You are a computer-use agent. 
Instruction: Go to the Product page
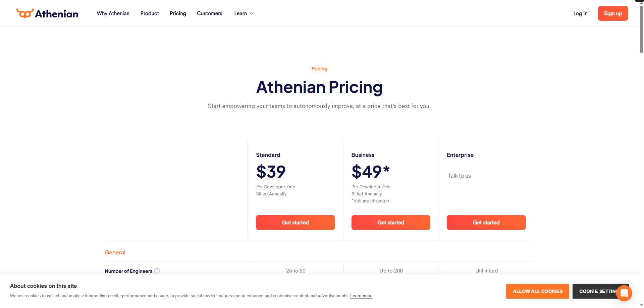point(150,13)
